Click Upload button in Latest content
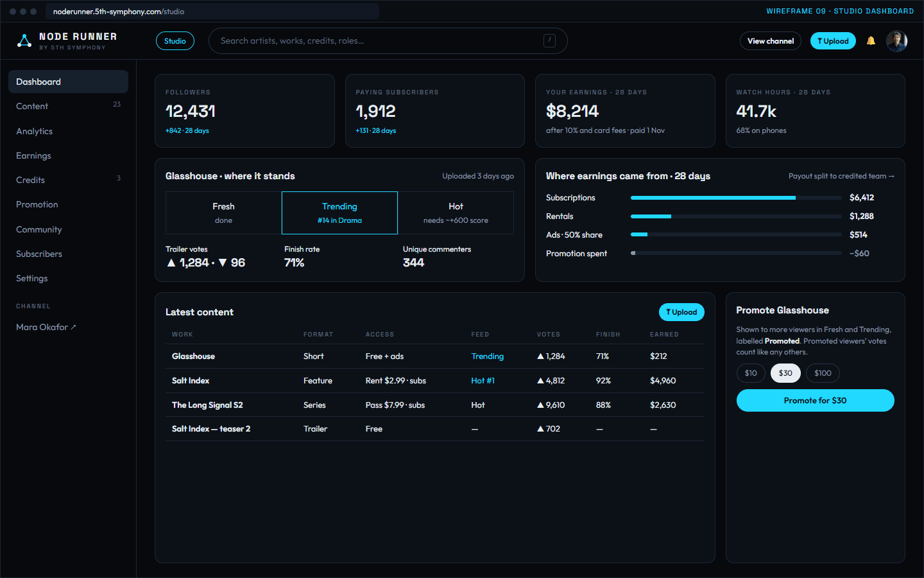924x578 pixels. pyautogui.click(x=681, y=312)
